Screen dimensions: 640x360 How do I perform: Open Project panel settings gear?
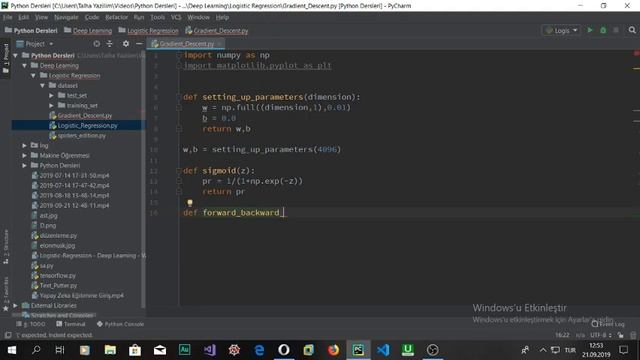click(126, 44)
